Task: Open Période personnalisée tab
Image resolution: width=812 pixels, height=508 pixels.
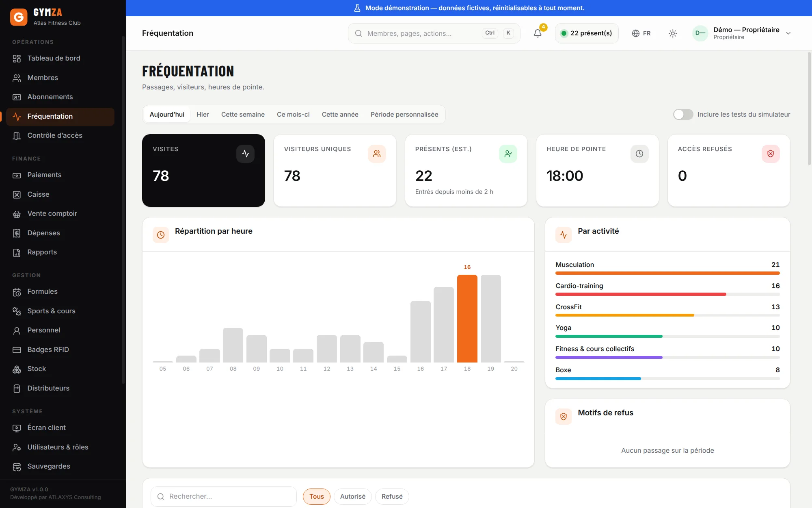Action: coord(404,115)
